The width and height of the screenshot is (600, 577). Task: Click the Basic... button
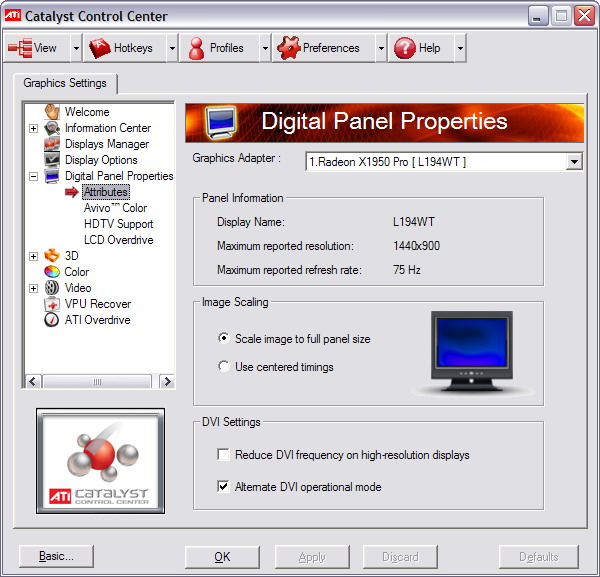[x=56, y=556]
